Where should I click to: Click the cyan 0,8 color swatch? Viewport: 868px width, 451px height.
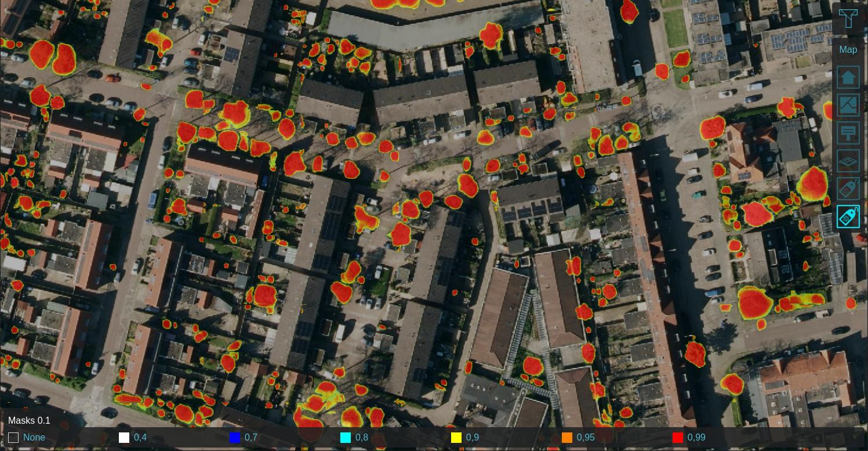pos(346,438)
